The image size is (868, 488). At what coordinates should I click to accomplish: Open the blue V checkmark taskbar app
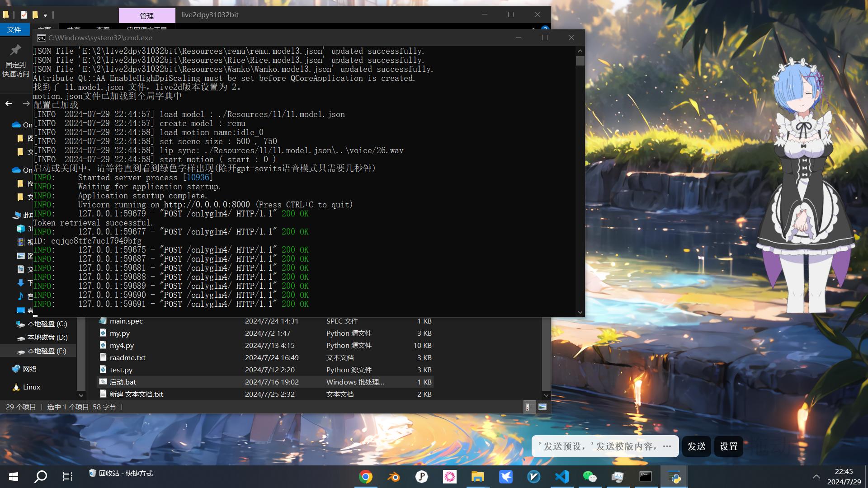coord(534,477)
